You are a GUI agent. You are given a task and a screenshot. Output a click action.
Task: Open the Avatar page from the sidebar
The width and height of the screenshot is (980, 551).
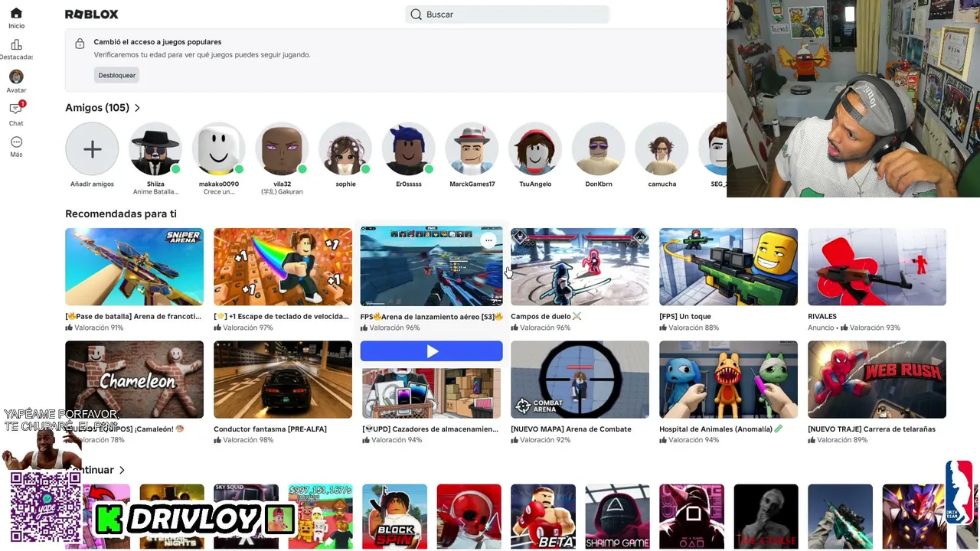click(16, 81)
